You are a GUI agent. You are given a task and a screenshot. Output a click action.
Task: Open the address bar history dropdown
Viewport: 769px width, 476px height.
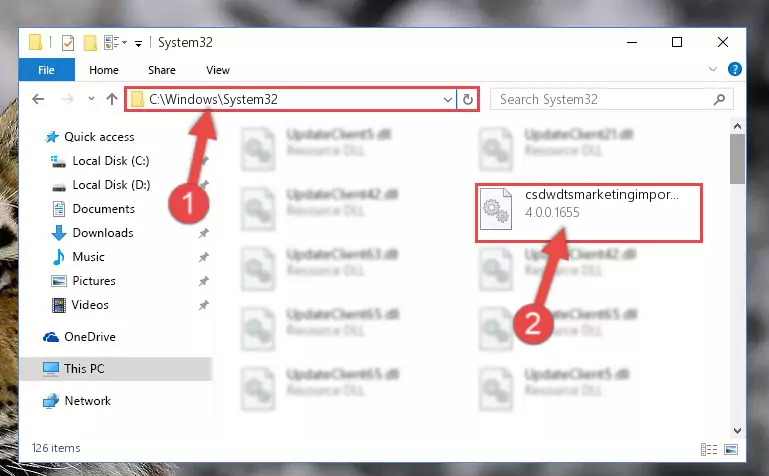tap(447, 100)
